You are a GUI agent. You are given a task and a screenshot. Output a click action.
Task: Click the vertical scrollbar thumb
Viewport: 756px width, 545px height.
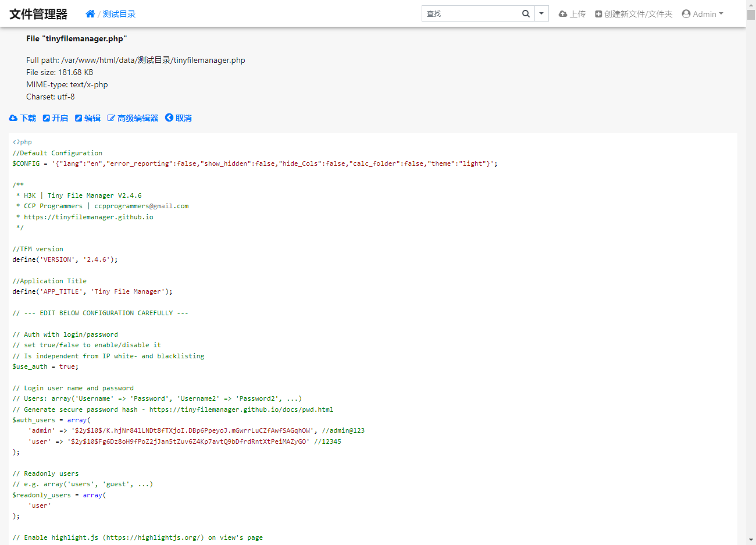click(751, 15)
